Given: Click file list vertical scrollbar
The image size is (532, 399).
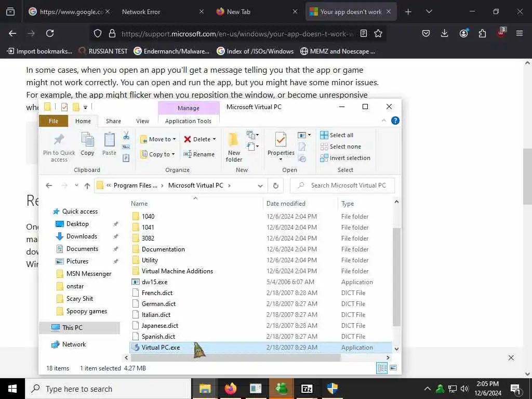Looking at the screenshot, I should click(396, 276).
